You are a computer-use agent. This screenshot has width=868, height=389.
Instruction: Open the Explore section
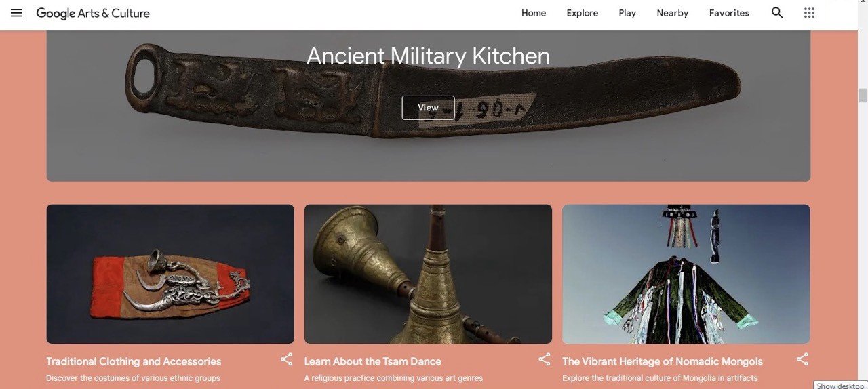click(x=583, y=13)
